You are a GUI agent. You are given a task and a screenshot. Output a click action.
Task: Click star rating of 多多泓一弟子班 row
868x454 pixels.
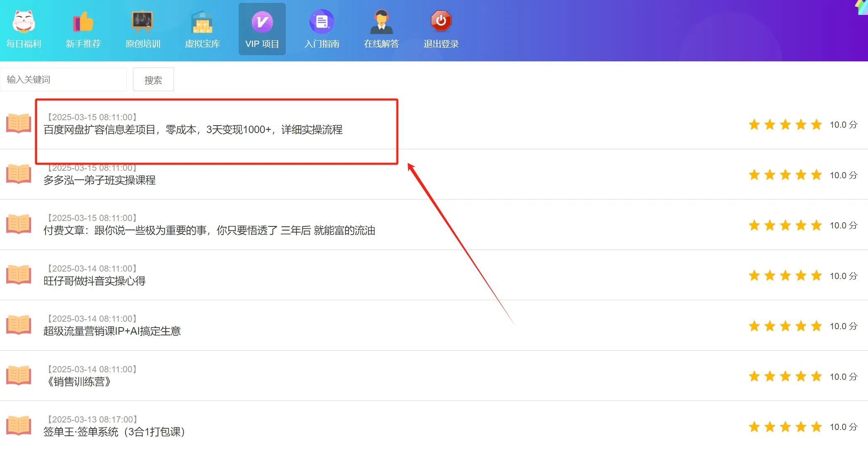pos(785,175)
